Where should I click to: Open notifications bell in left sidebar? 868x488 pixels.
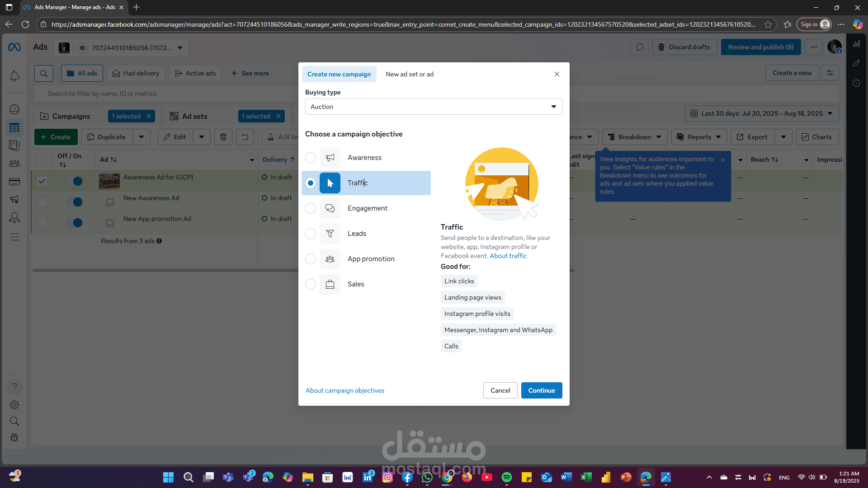[x=14, y=76]
